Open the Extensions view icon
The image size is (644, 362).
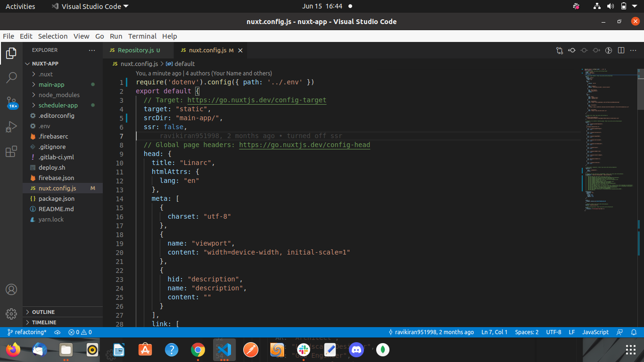[x=11, y=151]
